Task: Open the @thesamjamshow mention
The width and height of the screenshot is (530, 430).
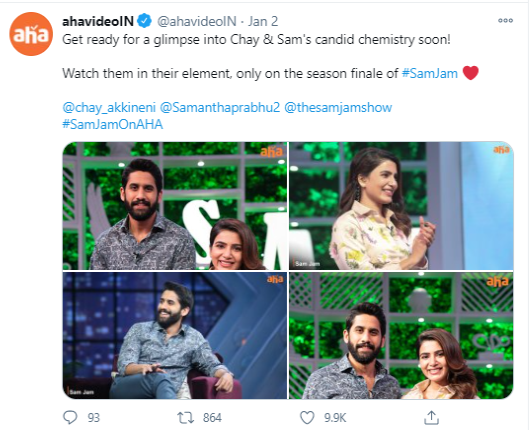Action: click(338, 108)
